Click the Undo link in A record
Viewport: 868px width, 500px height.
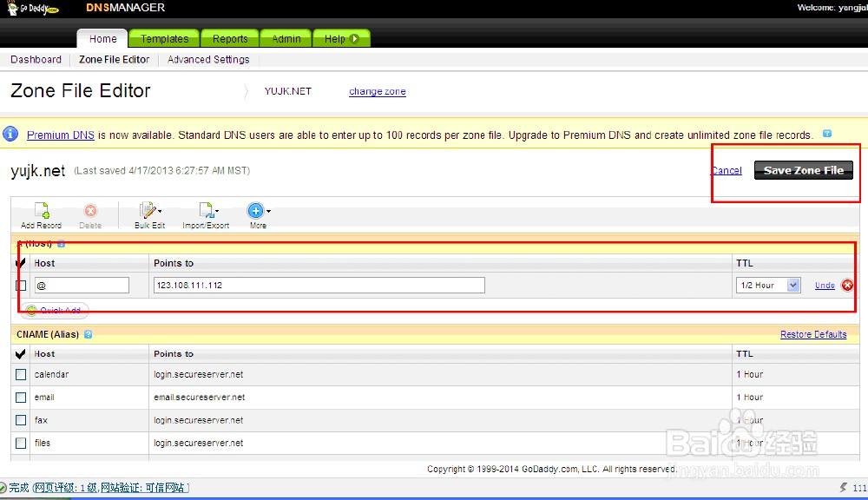pyautogui.click(x=825, y=286)
